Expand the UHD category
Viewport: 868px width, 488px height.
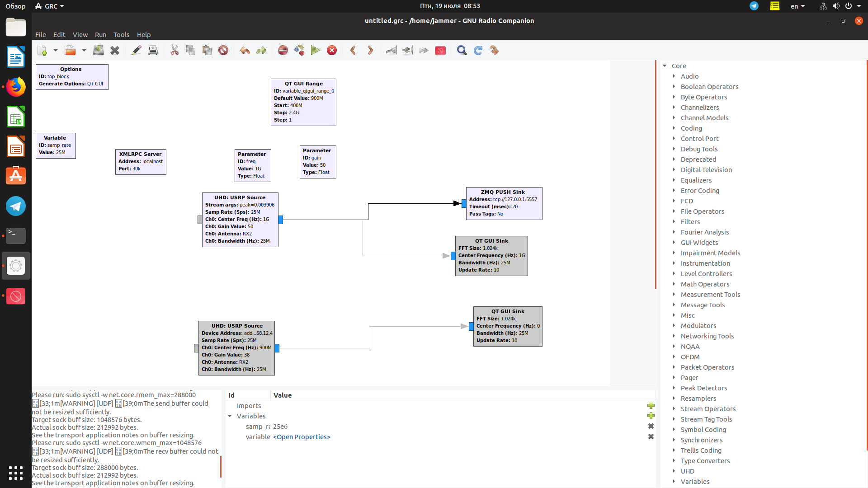[x=674, y=471]
